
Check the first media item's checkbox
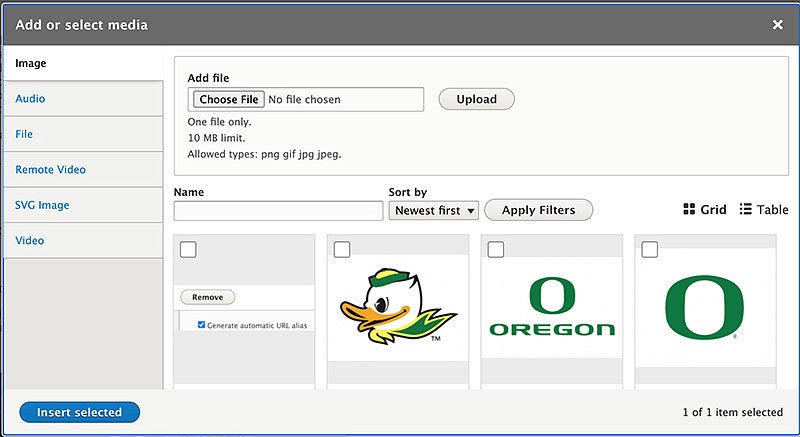point(188,250)
